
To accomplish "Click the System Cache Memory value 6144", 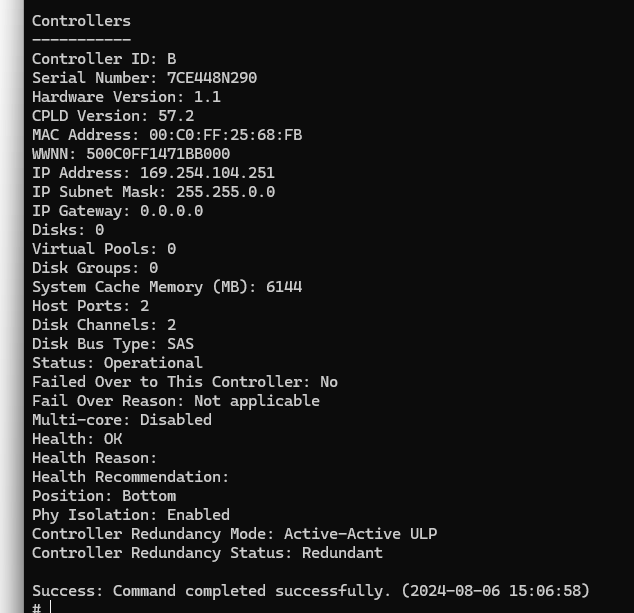I will pos(284,287).
